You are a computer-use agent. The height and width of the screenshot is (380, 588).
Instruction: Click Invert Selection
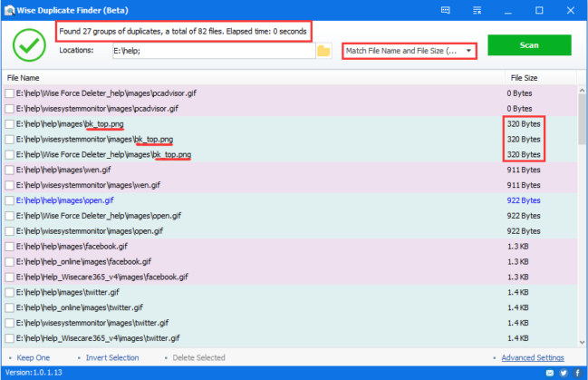coord(112,357)
